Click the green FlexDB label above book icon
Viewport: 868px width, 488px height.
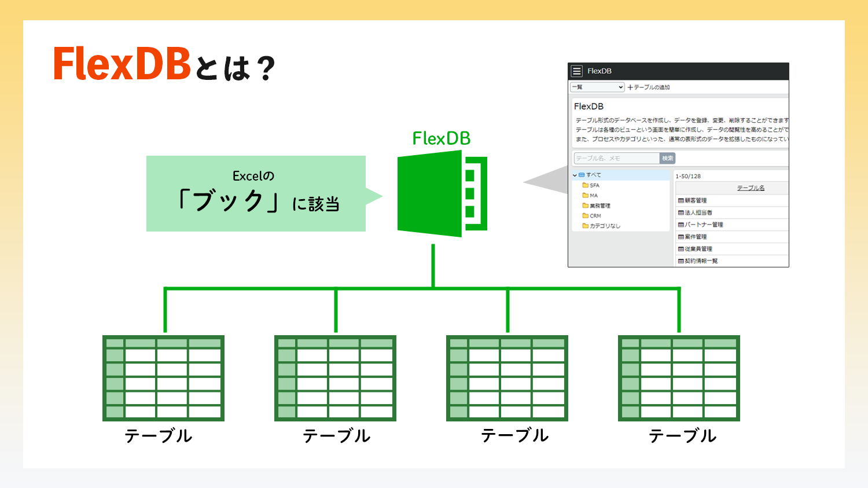[442, 138]
